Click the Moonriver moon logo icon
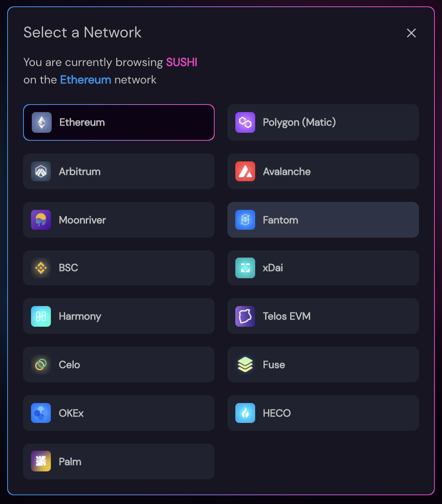The width and height of the screenshot is (442, 504). click(41, 220)
